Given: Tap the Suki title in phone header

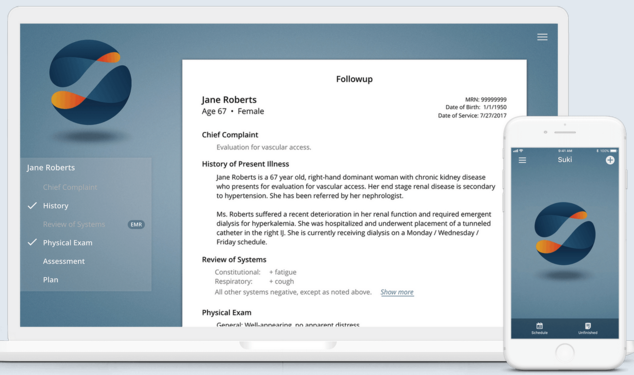Looking at the screenshot, I should [x=564, y=159].
